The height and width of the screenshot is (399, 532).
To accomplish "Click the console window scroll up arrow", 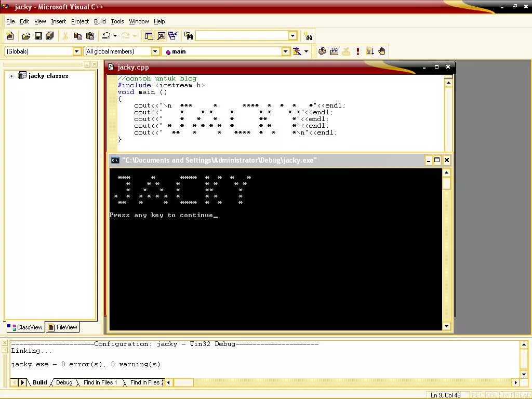I will (x=446, y=172).
